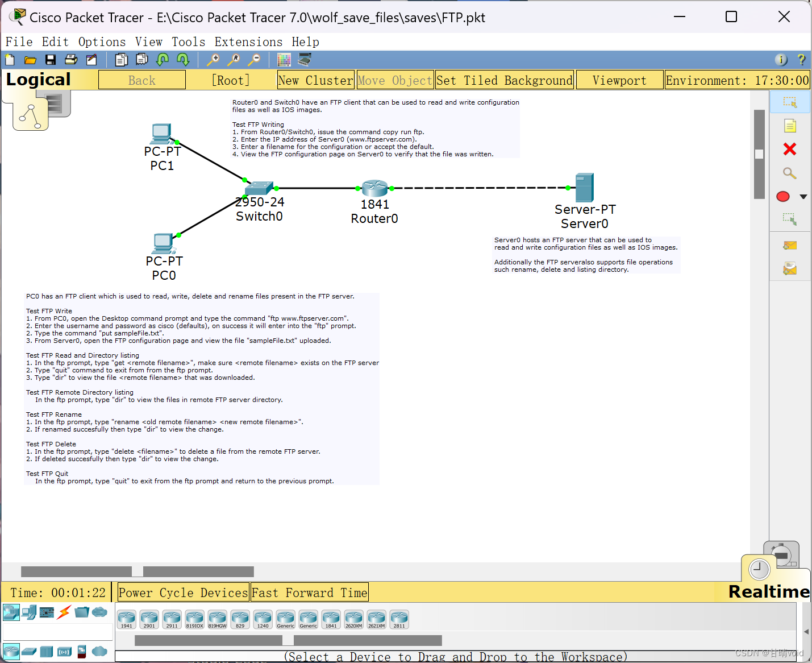Choose the Resize Shape tool
This screenshot has height=663, width=812.
pyautogui.click(x=790, y=219)
